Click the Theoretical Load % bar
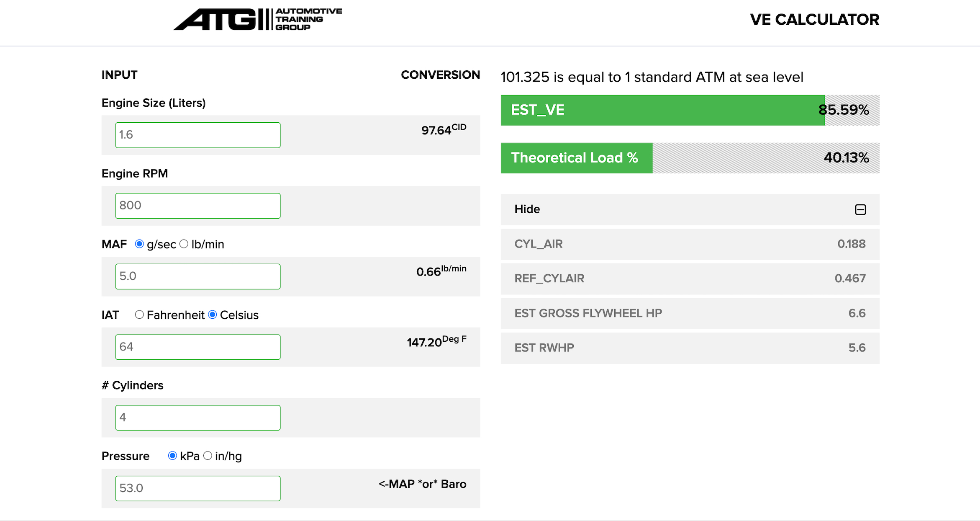The image size is (980, 521). pos(576,158)
